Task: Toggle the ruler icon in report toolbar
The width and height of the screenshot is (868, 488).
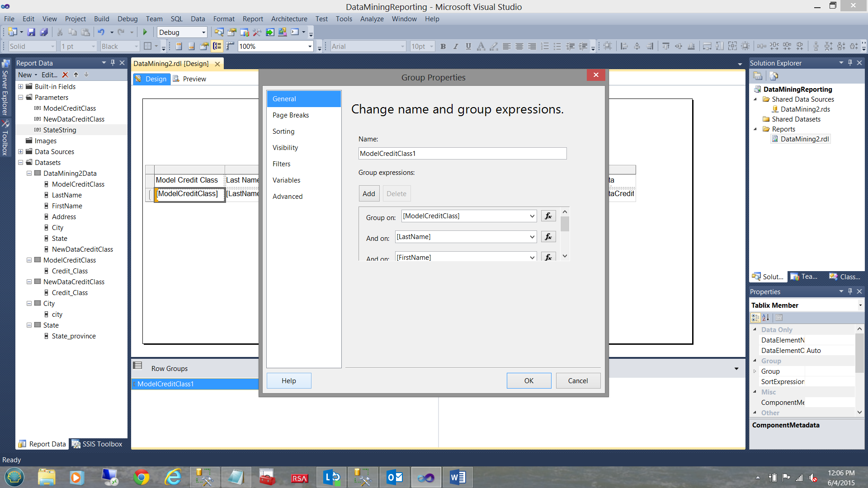Action: coord(230,46)
